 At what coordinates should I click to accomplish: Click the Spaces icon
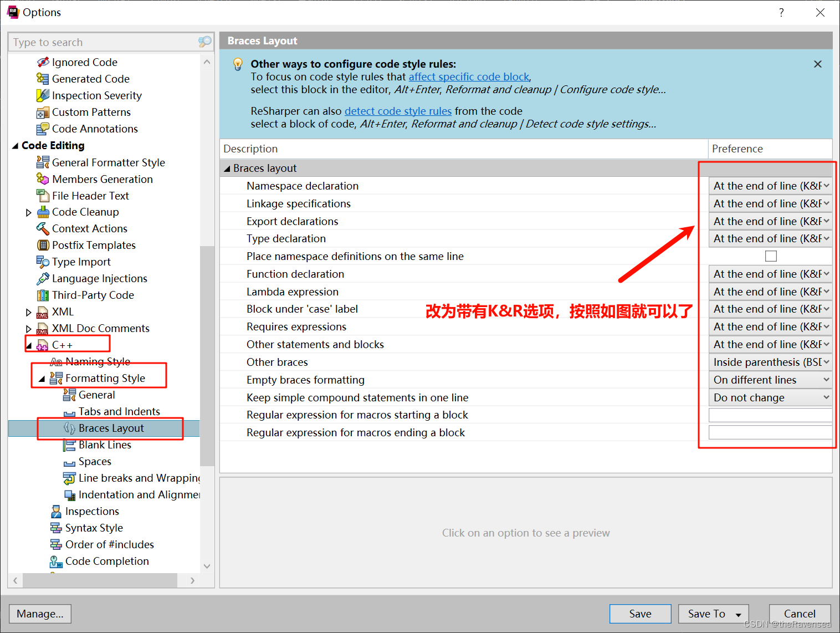69,462
